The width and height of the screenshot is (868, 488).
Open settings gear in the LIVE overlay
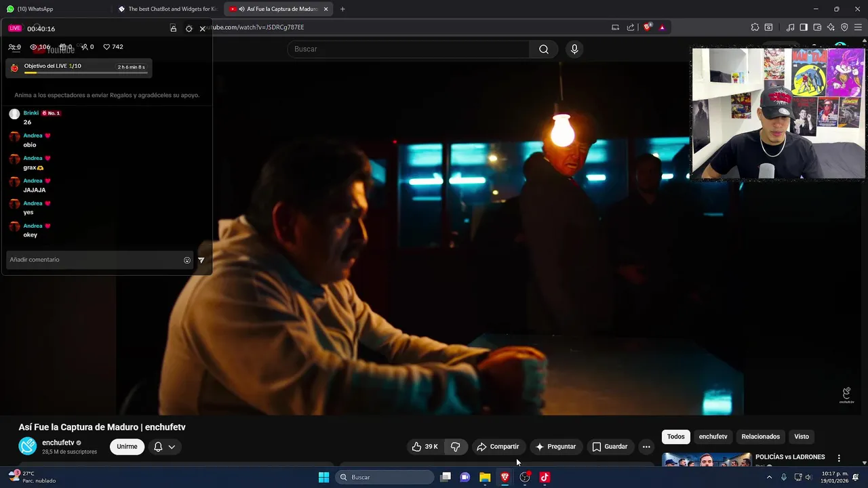(189, 28)
